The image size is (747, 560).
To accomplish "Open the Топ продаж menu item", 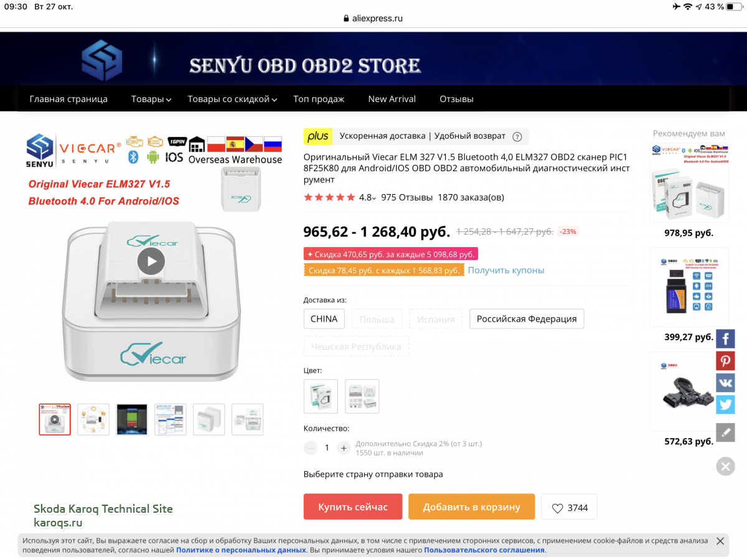I will tap(319, 99).
